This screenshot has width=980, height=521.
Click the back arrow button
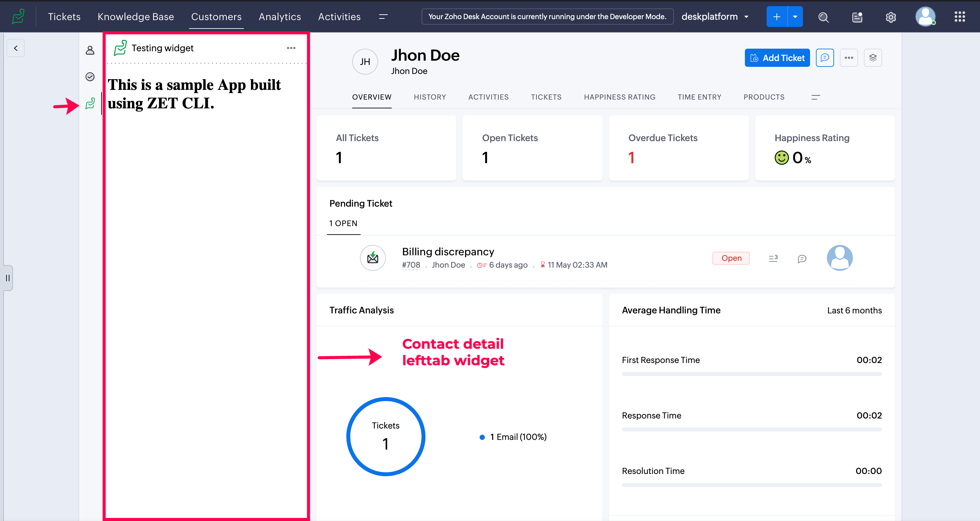pyautogui.click(x=16, y=48)
